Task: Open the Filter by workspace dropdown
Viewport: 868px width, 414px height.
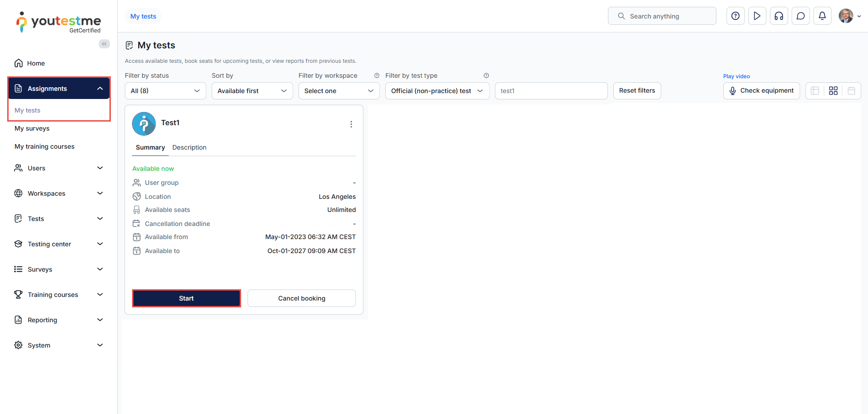Action: click(x=339, y=91)
